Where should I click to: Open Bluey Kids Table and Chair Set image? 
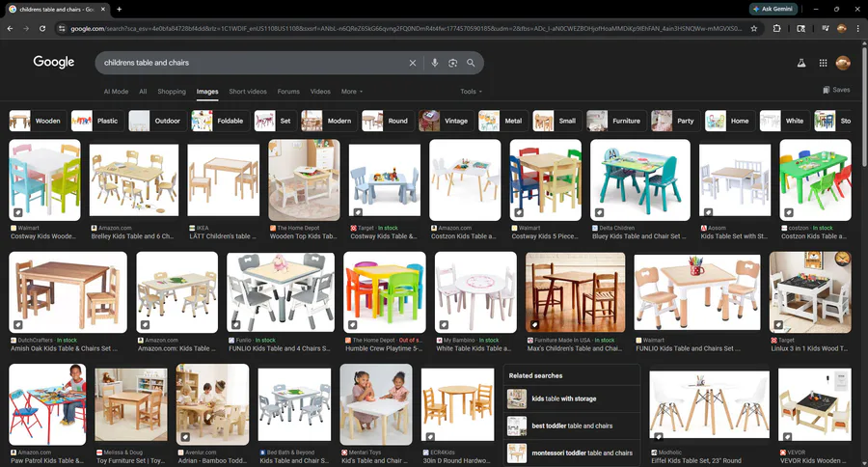tap(640, 180)
